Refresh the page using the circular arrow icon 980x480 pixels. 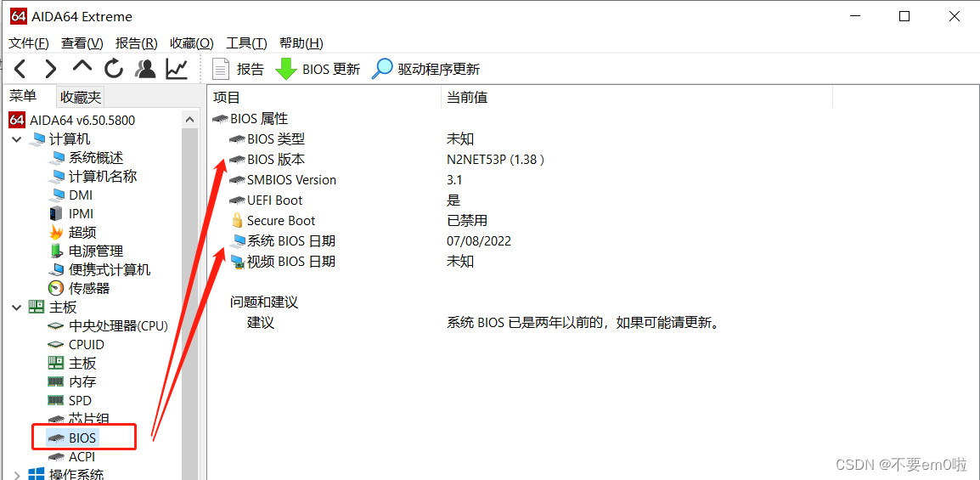114,68
